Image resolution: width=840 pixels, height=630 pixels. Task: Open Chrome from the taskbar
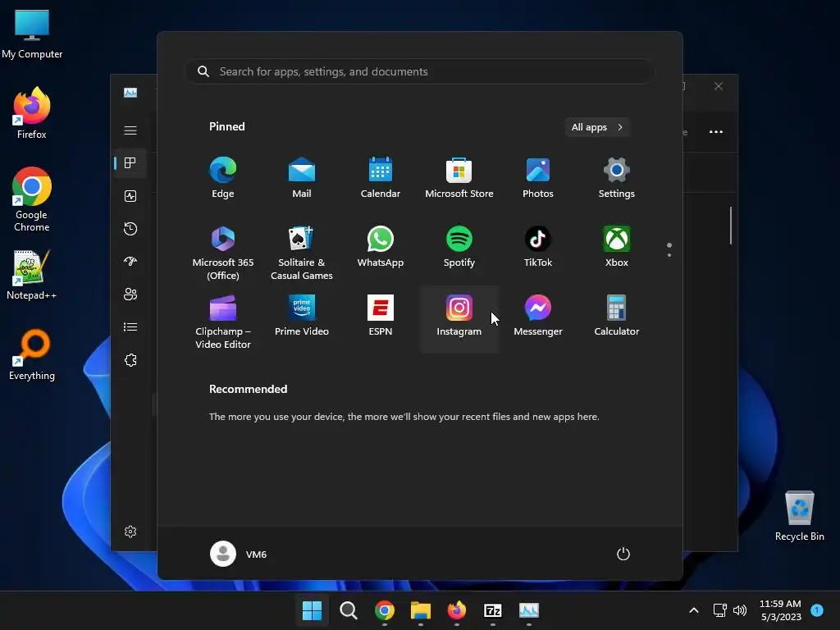click(x=385, y=610)
